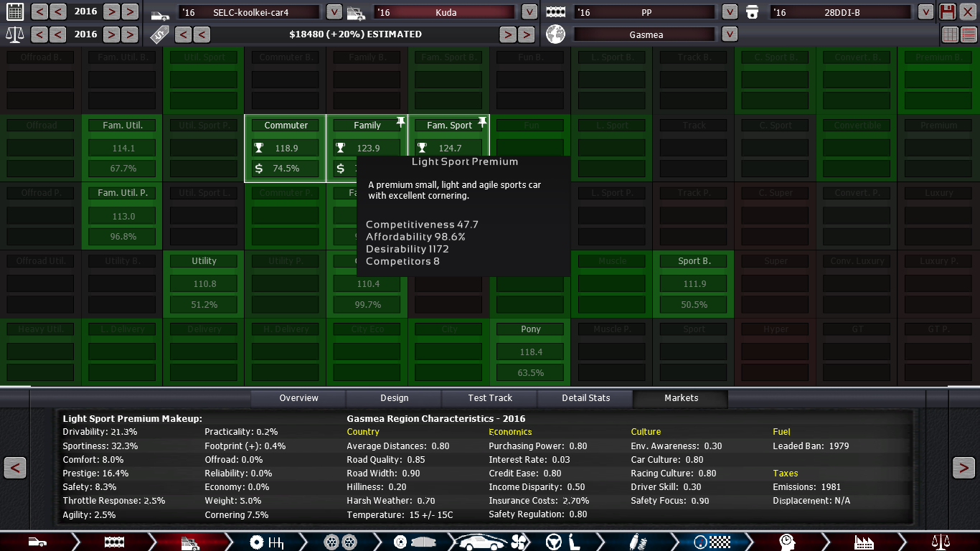
Task: Select the Pony market segment
Action: pos(531,329)
